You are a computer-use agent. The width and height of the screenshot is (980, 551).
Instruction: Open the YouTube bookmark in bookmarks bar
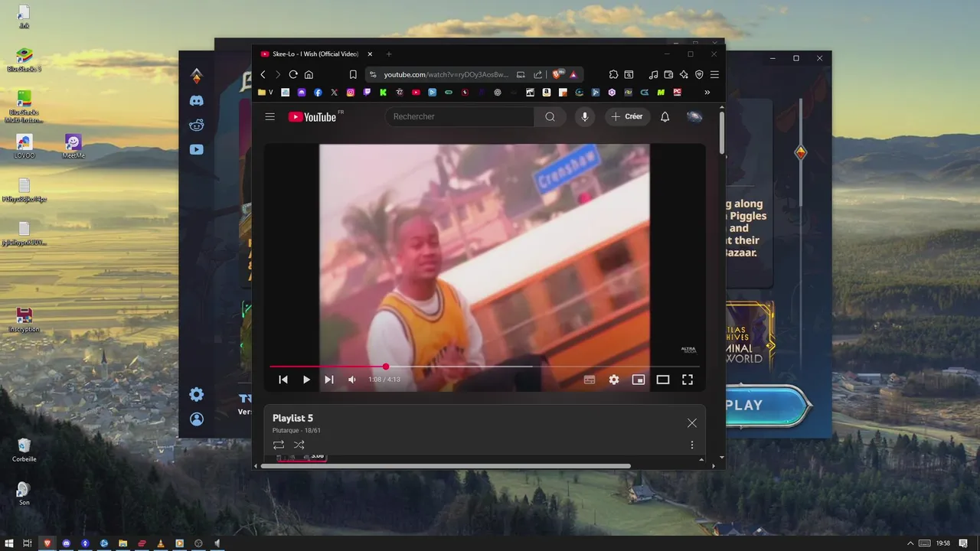[416, 92]
